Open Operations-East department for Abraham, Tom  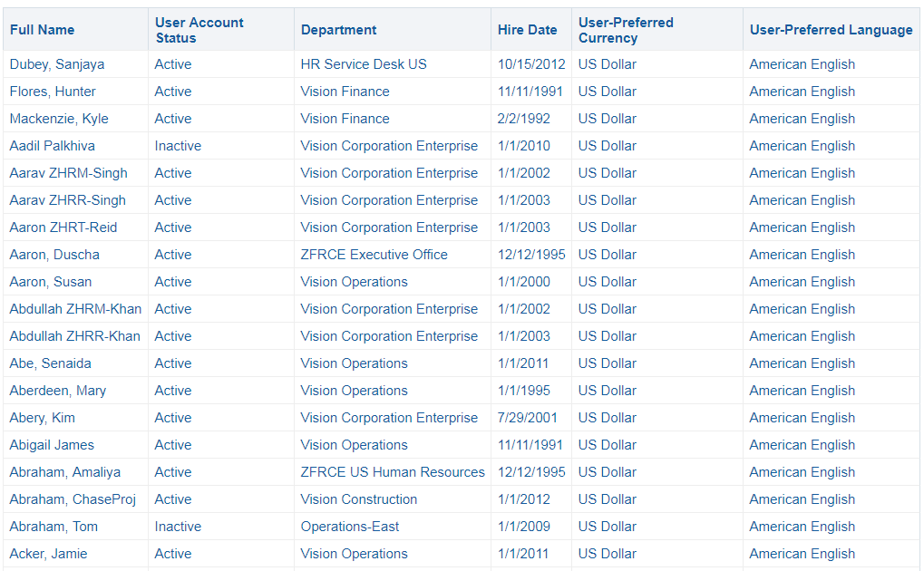click(350, 527)
